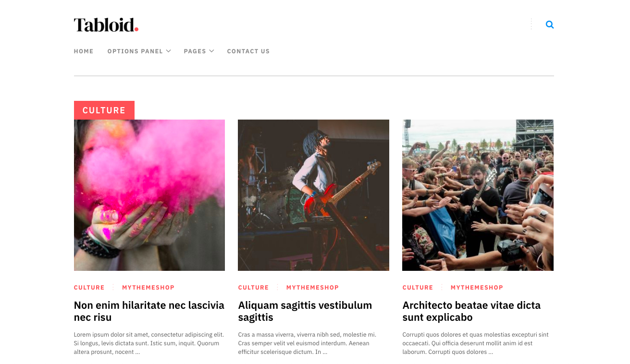
Task: Open article Architecto beatae vitae dicta
Action: pos(471,311)
